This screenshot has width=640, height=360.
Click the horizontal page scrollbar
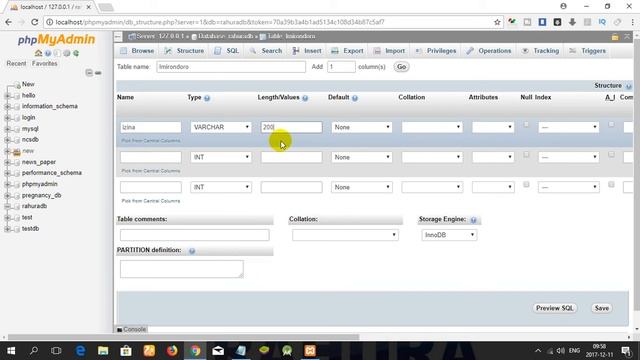183,338
